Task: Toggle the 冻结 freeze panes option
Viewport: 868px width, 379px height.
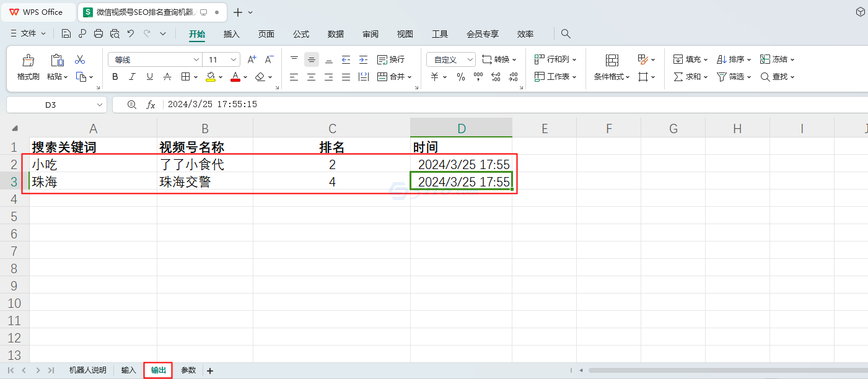Action: pyautogui.click(x=774, y=59)
